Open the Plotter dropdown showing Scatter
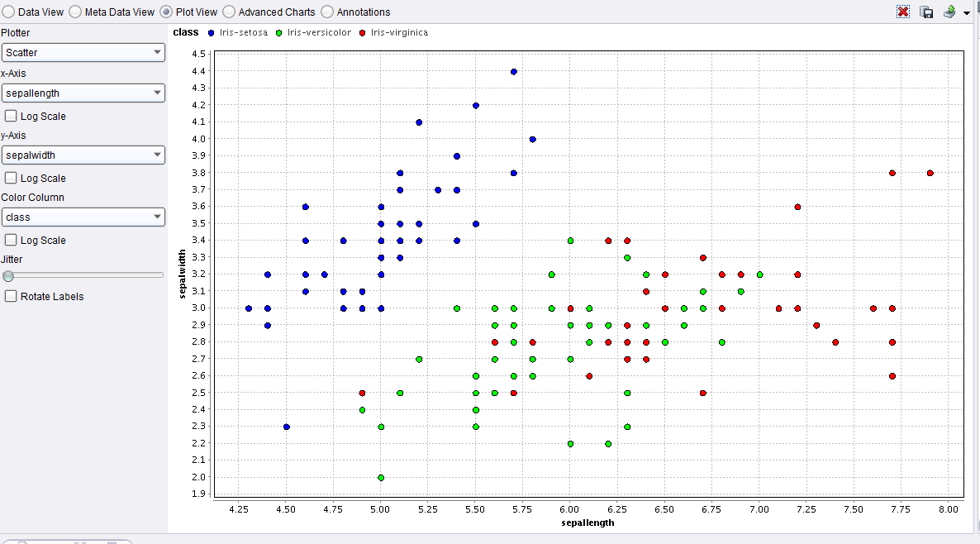This screenshot has width=980, height=544. click(x=83, y=53)
